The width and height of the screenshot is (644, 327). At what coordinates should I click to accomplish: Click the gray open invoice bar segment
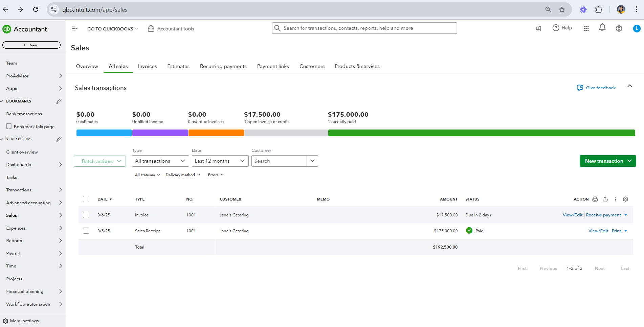(x=286, y=133)
